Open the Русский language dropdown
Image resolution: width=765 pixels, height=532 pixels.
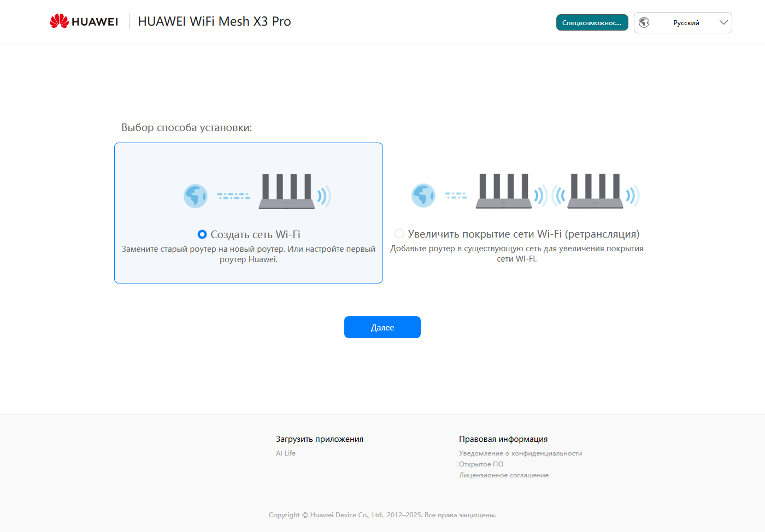683,22
